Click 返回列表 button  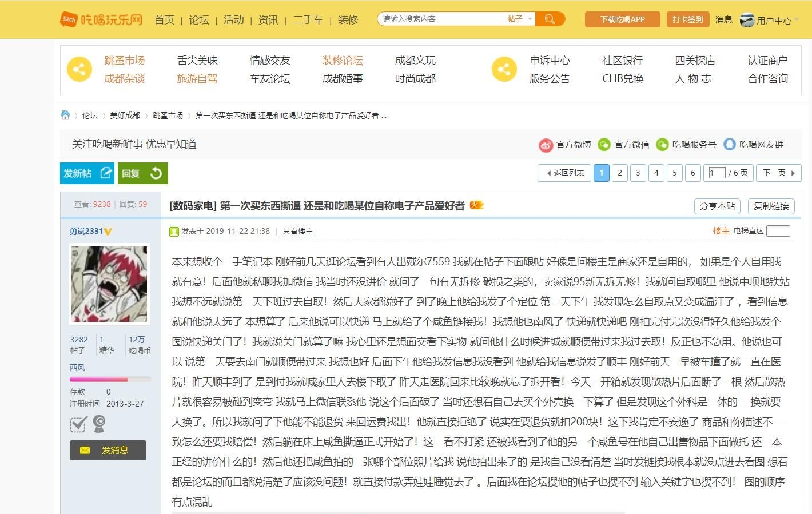coord(564,173)
